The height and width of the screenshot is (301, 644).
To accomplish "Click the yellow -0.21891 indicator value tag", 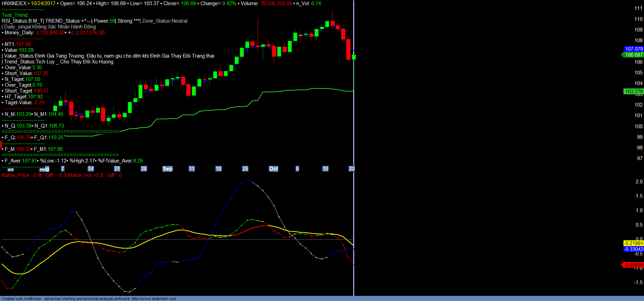I will coord(633,243).
